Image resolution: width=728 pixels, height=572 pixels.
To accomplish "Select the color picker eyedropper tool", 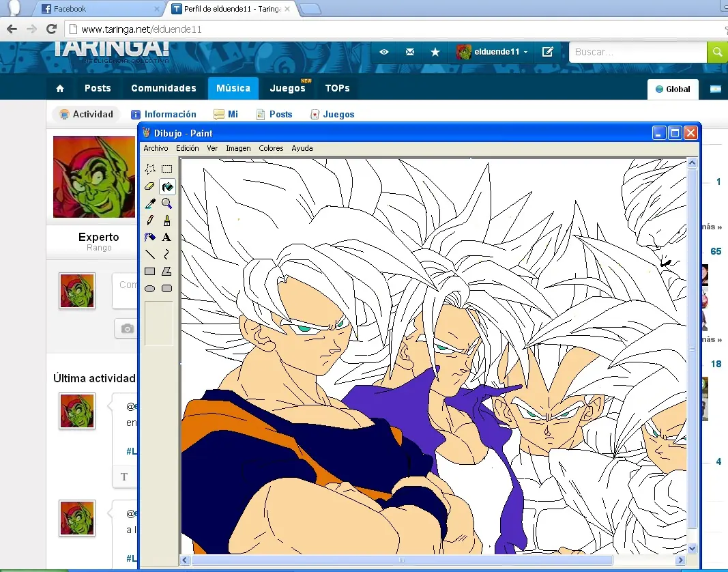I will [149, 203].
